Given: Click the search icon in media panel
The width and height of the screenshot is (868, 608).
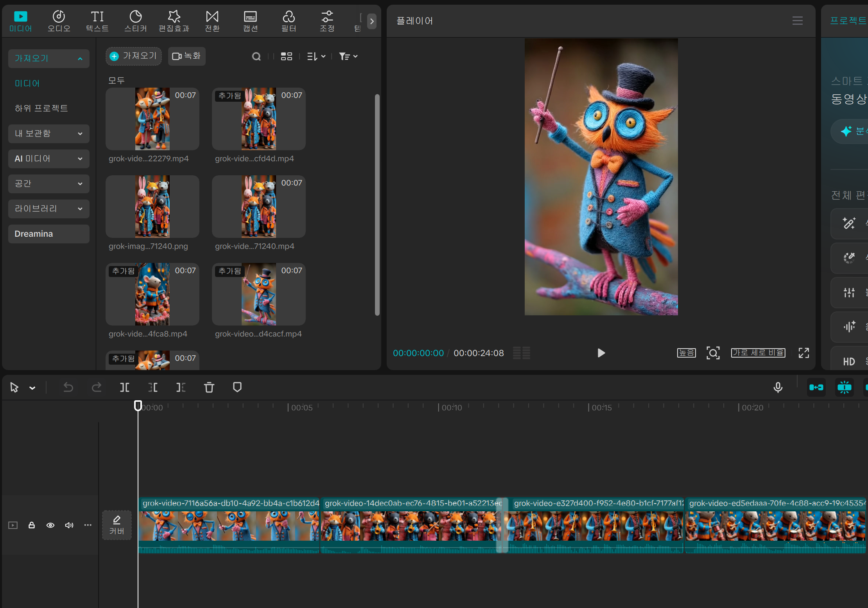Looking at the screenshot, I should click(x=256, y=56).
